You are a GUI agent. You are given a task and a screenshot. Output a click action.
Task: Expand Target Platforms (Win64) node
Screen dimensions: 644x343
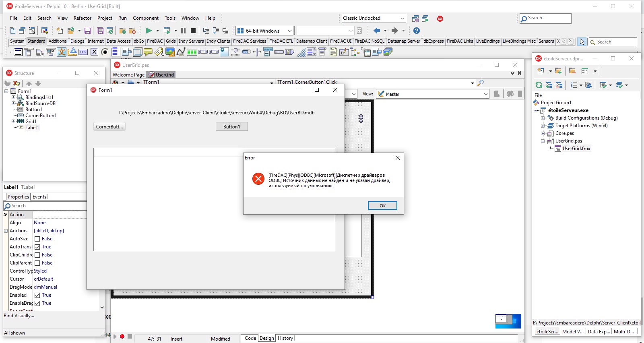[543, 126]
